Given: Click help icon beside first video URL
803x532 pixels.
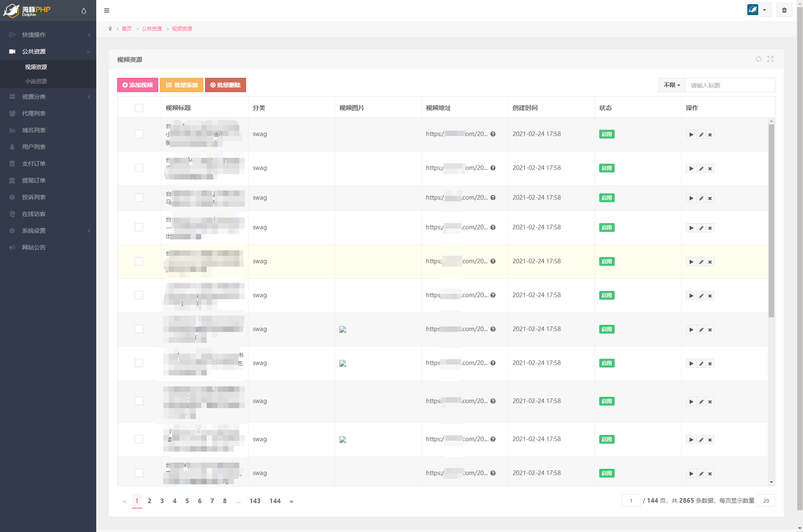Looking at the screenshot, I should pos(493,134).
